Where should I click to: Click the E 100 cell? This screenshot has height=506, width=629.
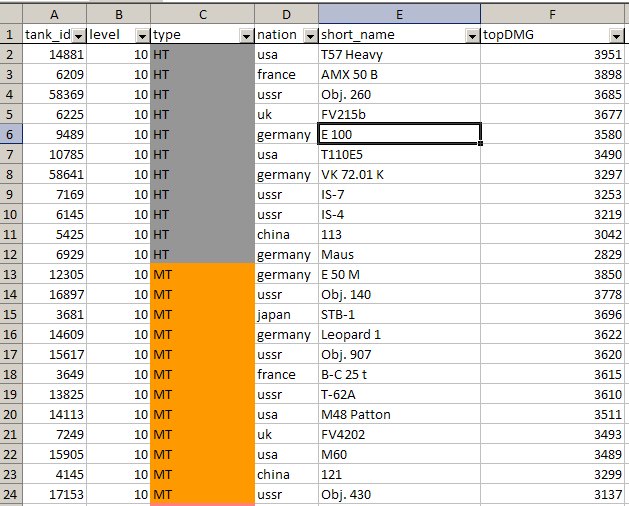[400, 134]
